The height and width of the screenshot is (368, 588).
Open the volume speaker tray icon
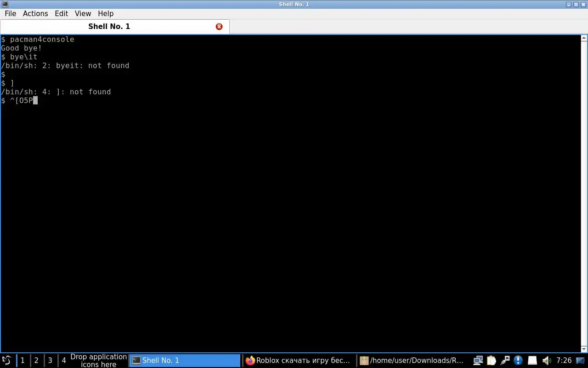(x=546, y=361)
